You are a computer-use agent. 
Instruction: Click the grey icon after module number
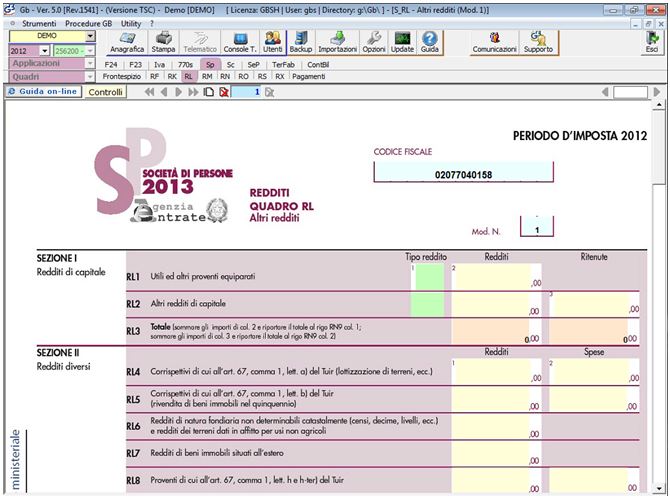click(x=269, y=92)
